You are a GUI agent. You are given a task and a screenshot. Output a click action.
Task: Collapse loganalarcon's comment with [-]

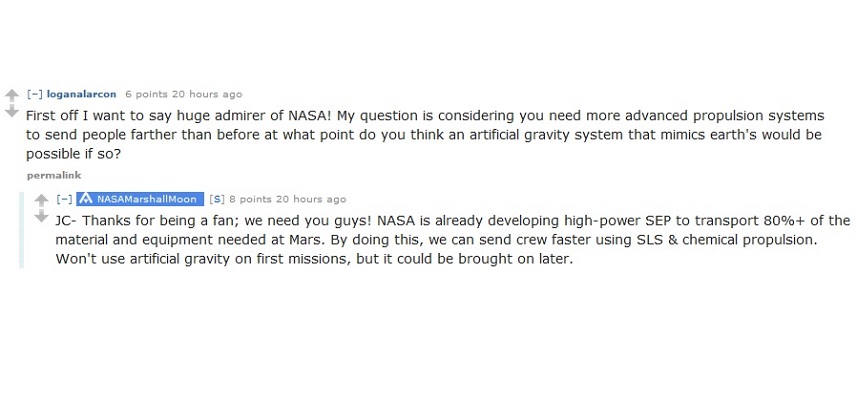pos(34,95)
